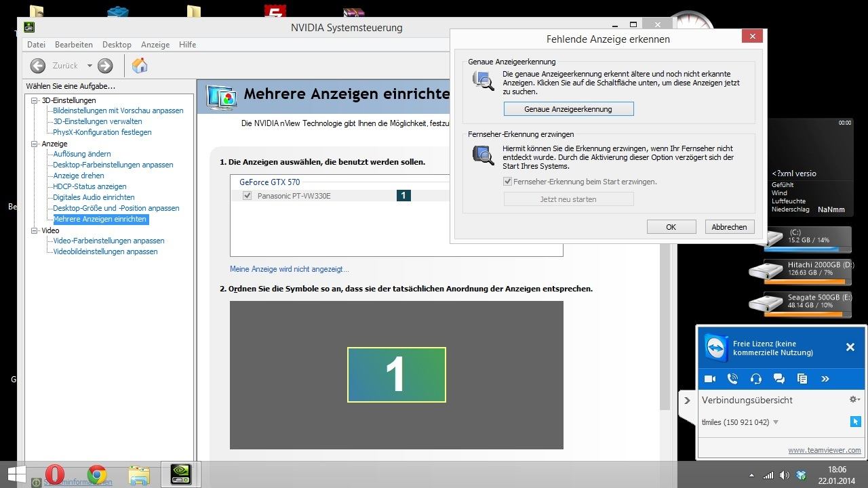Go back with the Zurück arrow button
This screenshot has width=868, height=488.
tap(38, 66)
